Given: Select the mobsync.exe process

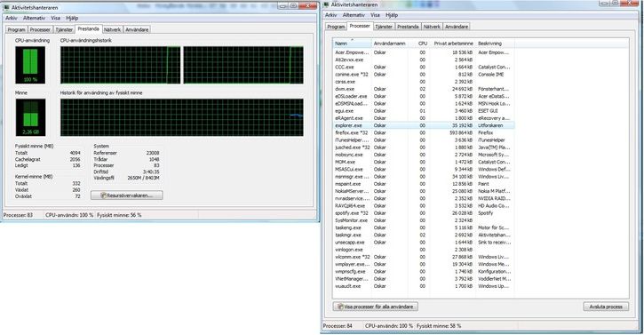Looking at the screenshot, I should tap(424, 155).
